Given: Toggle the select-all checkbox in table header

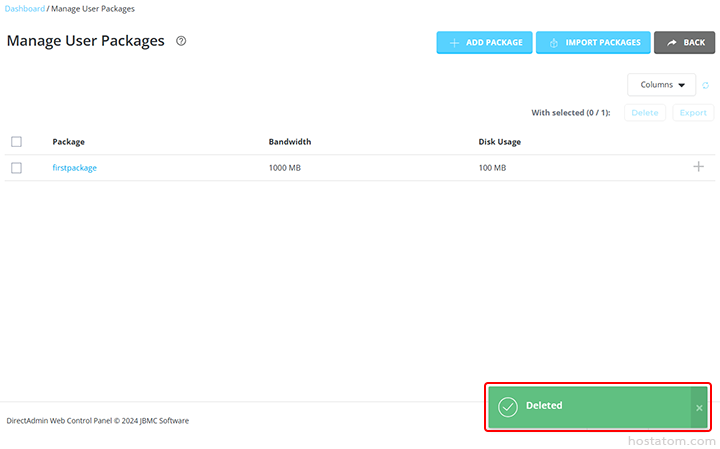Looking at the screenshot, I should pyautogui.click(x=16, y=142).
